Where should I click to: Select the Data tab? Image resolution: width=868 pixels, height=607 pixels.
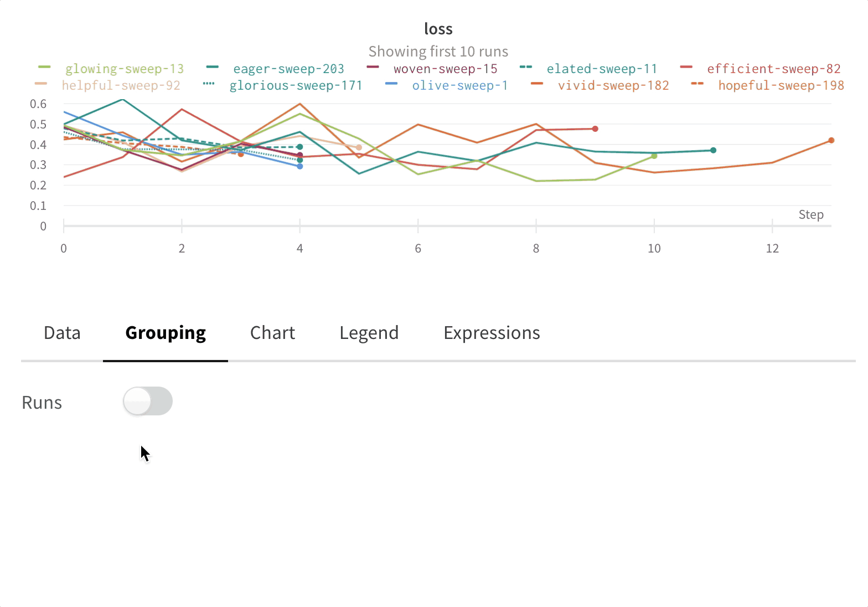tap(61, 332)
